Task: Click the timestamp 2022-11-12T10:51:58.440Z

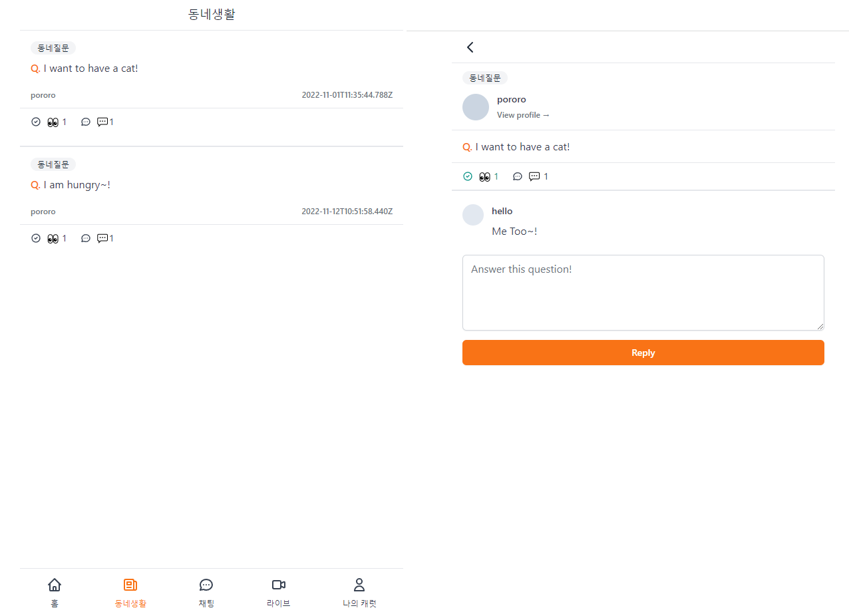Action: [347, 212]
